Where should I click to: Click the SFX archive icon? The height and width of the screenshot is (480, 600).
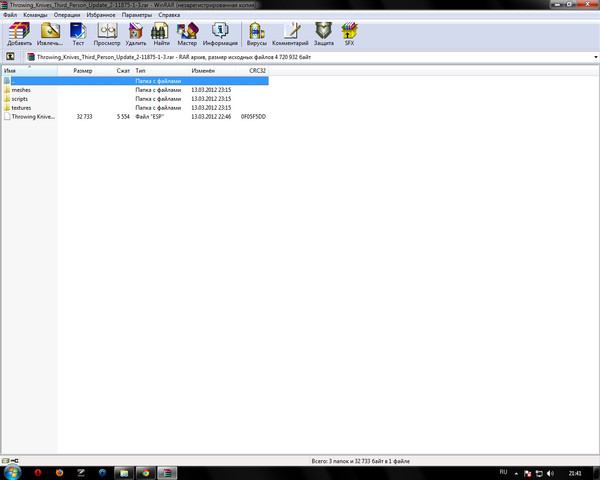(349, 34)
